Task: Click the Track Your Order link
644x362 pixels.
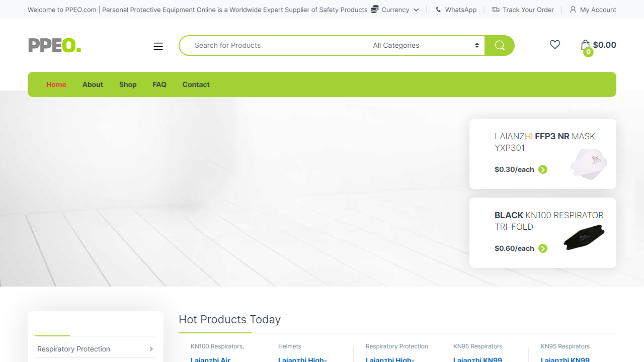Action: click(x=528, y=10)
